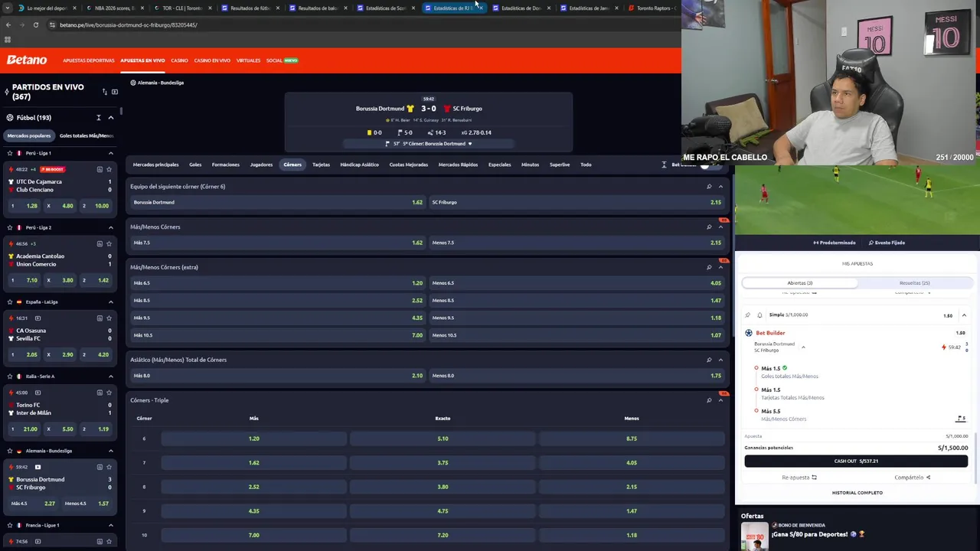Image resolution: width=980 pixels, height=551 pixels.
Task: Click the live match video thumbnail
Action: [x=857, y=199]
